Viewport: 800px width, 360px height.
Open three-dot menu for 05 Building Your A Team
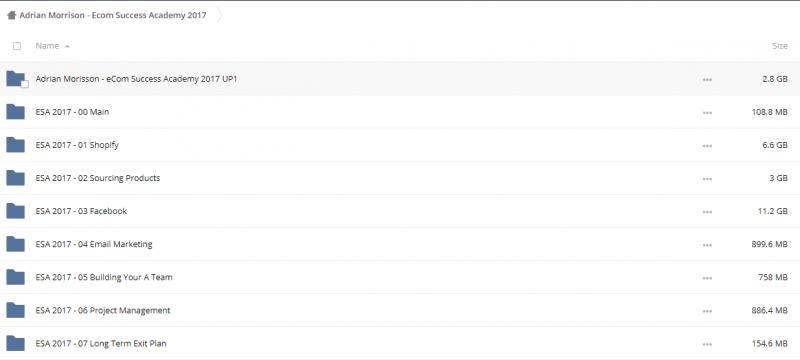coord(707,278)
